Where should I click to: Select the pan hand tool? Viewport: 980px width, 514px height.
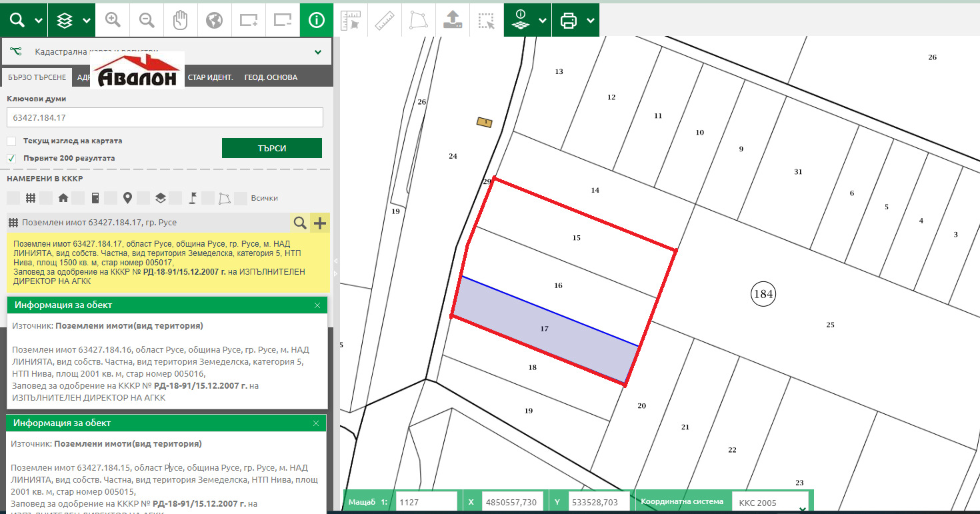click(181, 20)
